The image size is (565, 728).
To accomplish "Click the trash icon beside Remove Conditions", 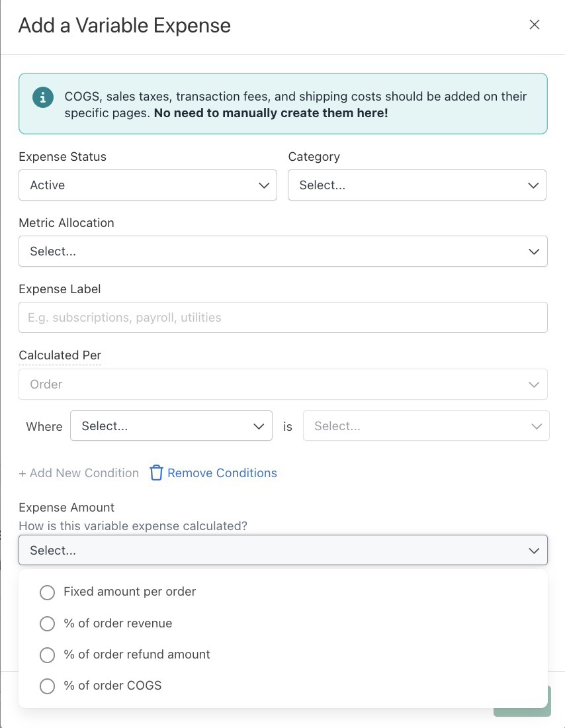I will click(x=156, y=473).
